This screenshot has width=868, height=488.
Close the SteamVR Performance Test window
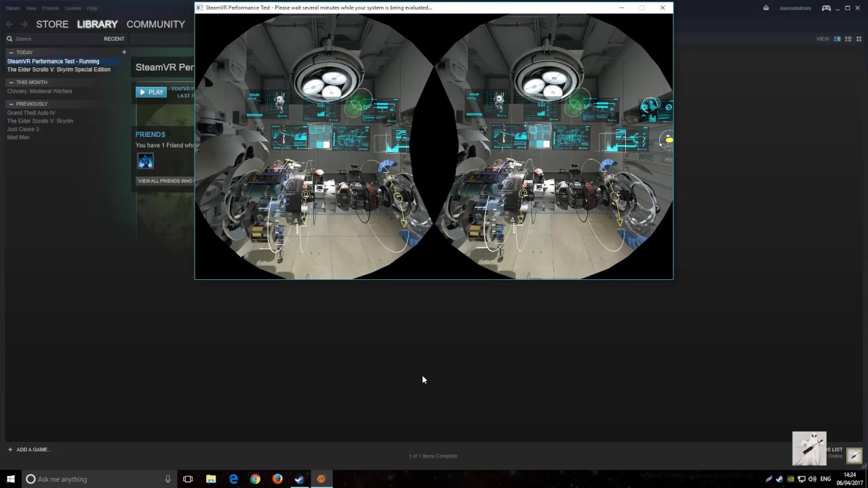pos(663,7)
